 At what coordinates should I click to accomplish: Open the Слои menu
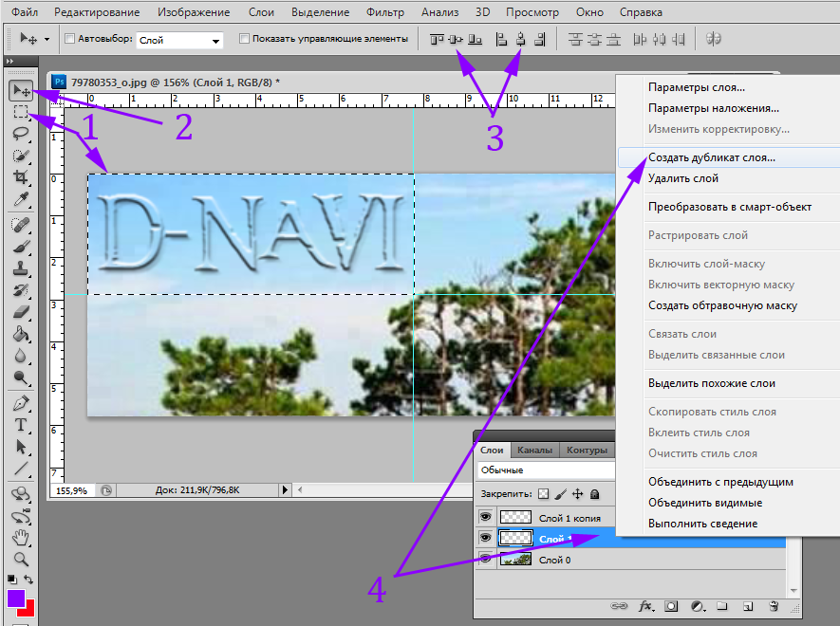tap(261, 11)
